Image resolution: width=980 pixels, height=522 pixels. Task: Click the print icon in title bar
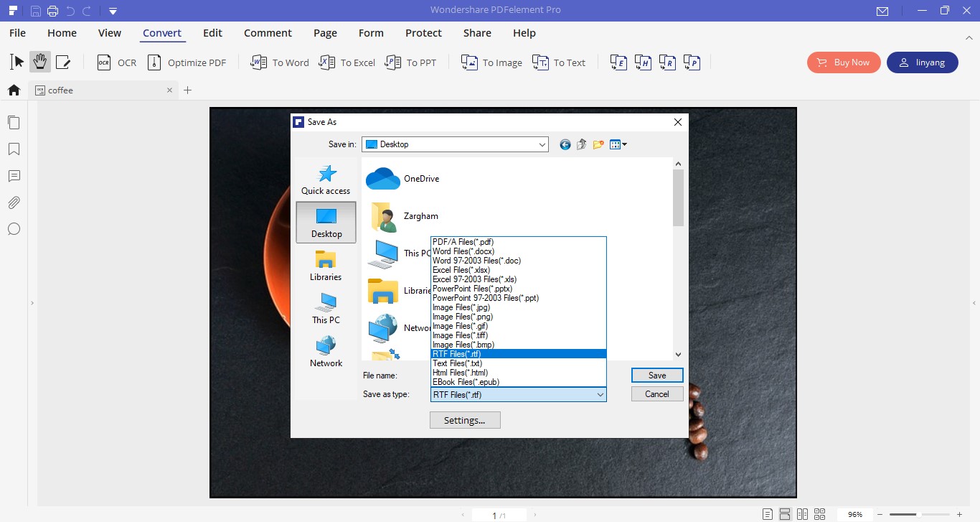(52, 11)
